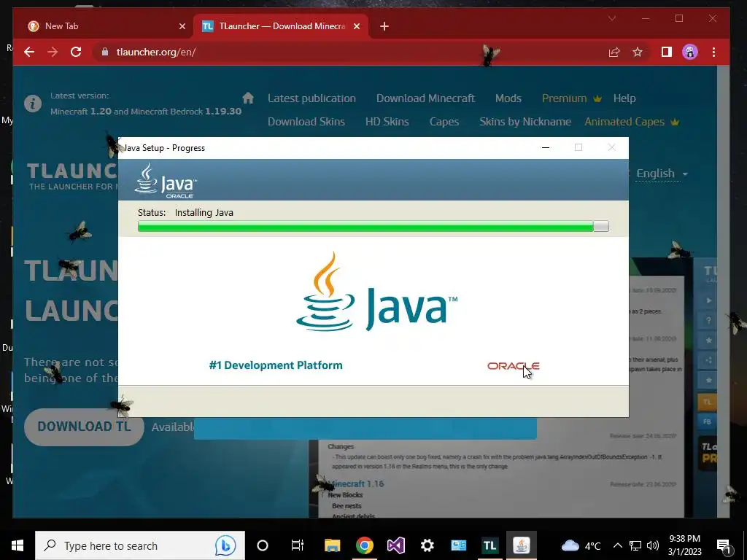This screenshot has height=560, width=747.
Task: Bookmark this page with star icon
Action: [x=638, y=52]
